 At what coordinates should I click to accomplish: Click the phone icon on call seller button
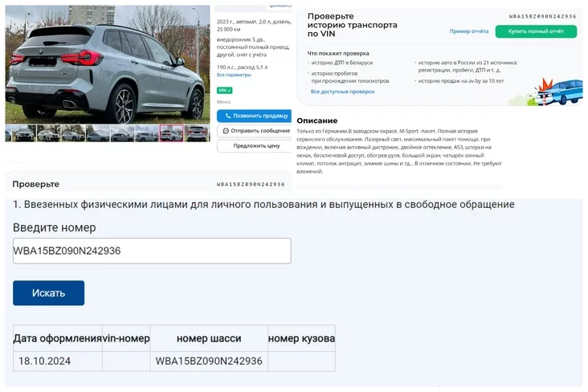pyautogui.click(x=227, y=116)
